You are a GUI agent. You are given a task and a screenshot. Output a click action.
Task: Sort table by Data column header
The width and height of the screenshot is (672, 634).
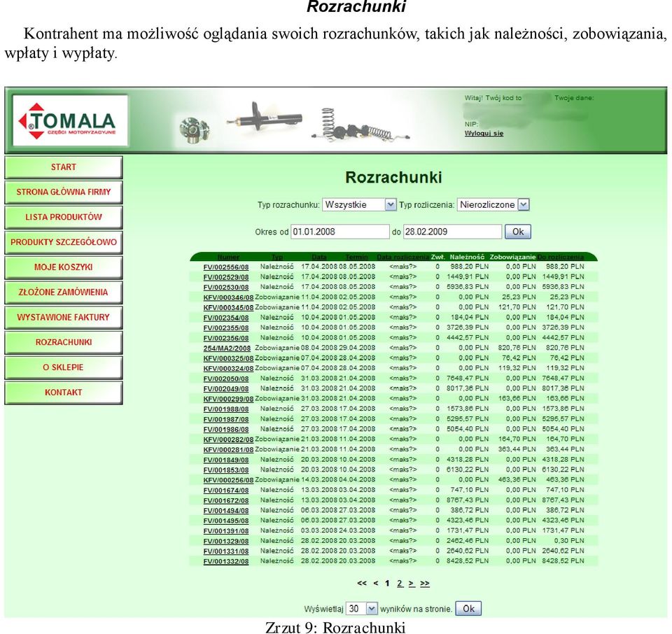(319, 257)
